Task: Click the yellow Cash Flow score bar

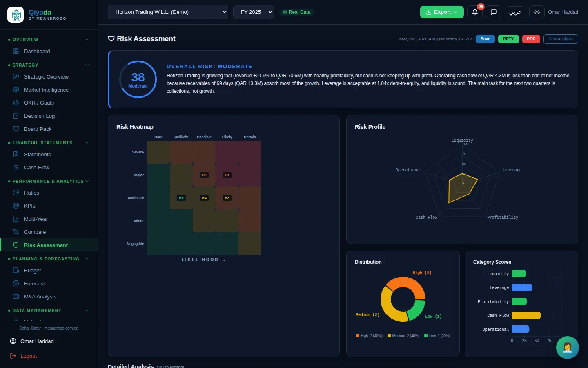Action: [x=526, y=315]
